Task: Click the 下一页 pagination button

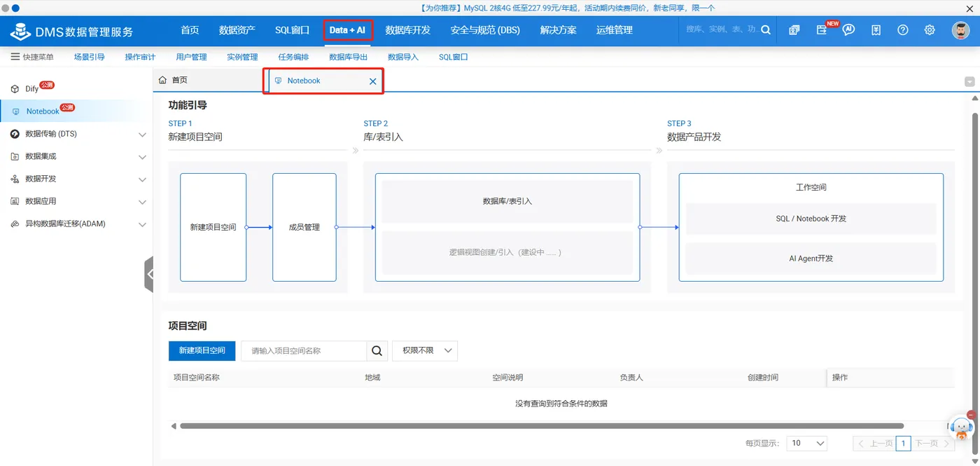Action: (x=932, y=443)
